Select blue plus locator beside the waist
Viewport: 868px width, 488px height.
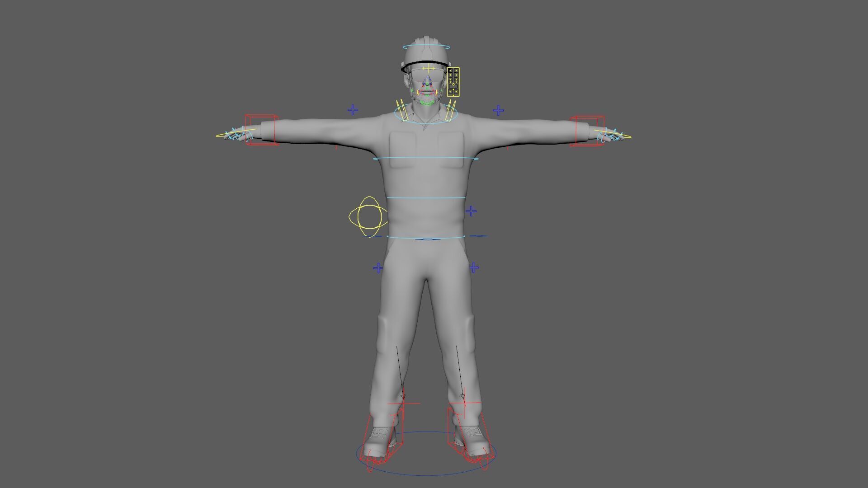(471, 211)
